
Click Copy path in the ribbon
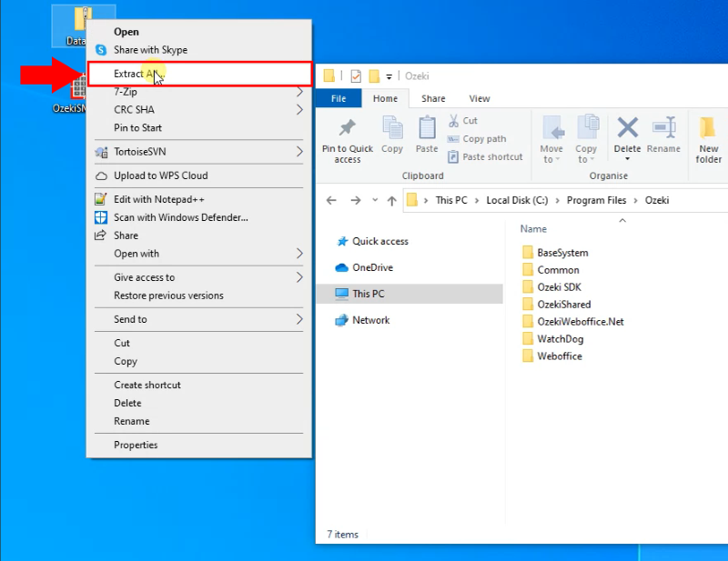[x=477, y=139]
